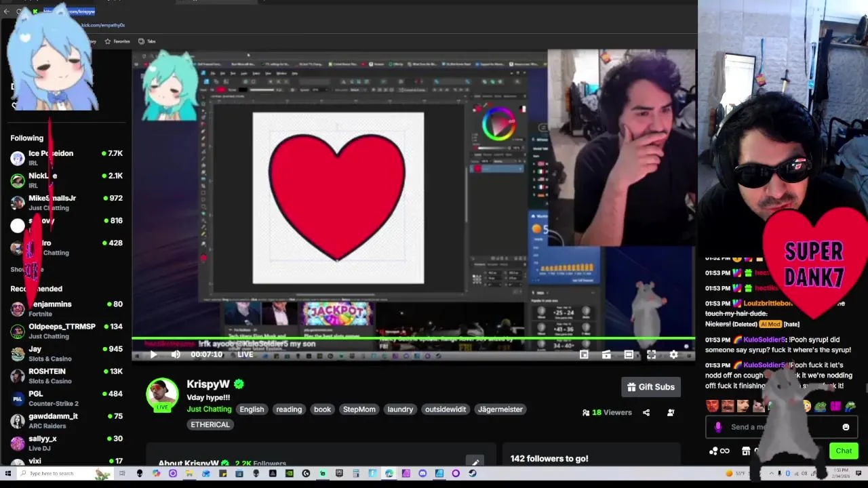Open benjammins recommended channel
Screen dimensions: 868x488
pos(66,308)
